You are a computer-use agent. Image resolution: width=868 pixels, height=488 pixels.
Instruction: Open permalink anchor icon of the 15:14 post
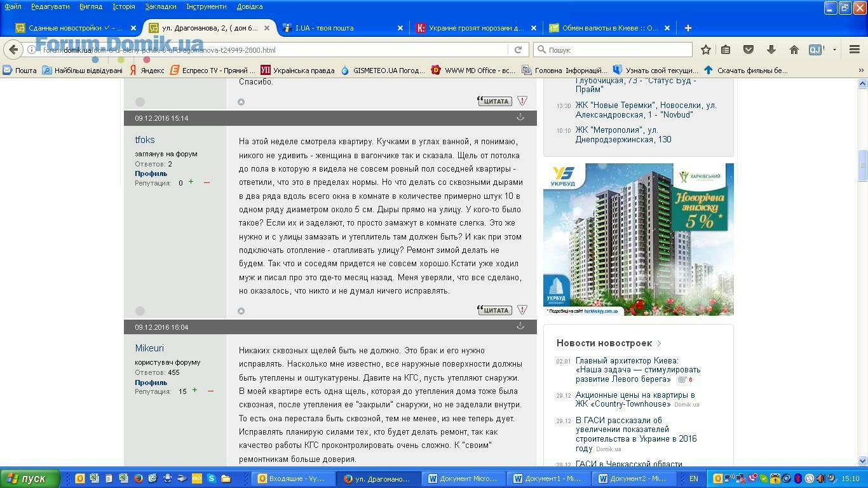point(520,117)
